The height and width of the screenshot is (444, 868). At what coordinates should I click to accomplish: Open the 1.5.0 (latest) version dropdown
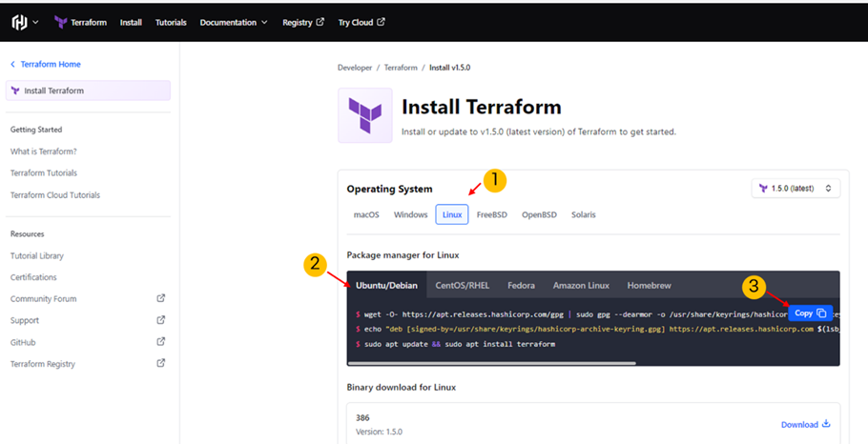pos(796,189)
